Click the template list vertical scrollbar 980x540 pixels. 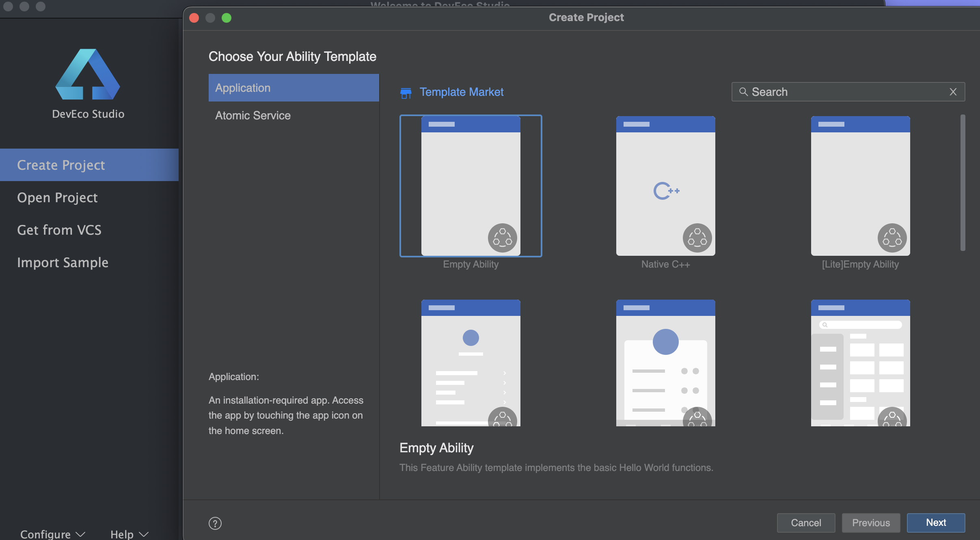tap(963, 183)
